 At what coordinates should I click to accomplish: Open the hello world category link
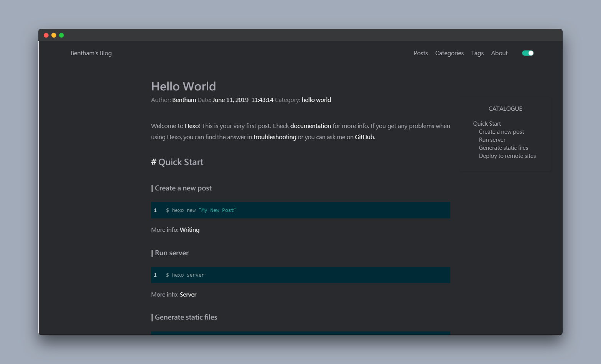[316, 100]
